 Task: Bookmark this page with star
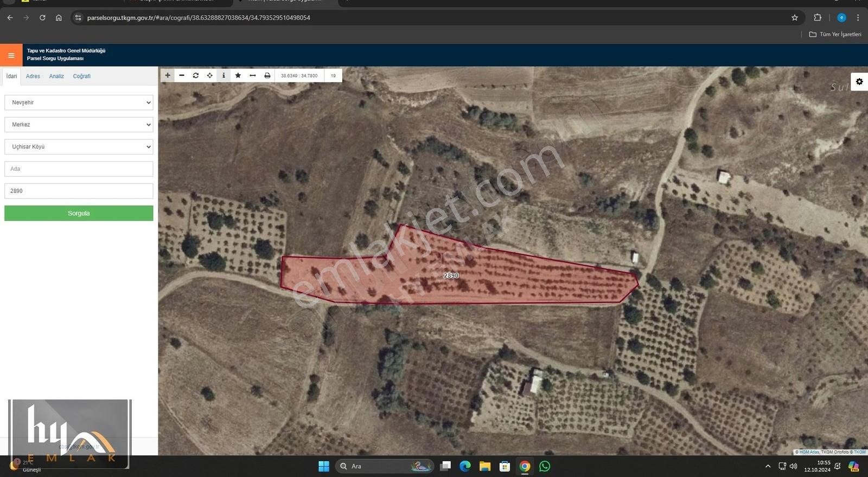click(795, 18)
